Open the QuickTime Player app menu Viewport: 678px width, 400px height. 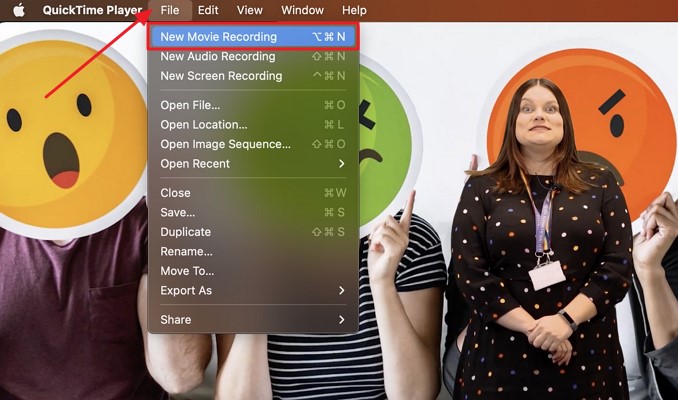pyautogui.click(x=92, y=10)
